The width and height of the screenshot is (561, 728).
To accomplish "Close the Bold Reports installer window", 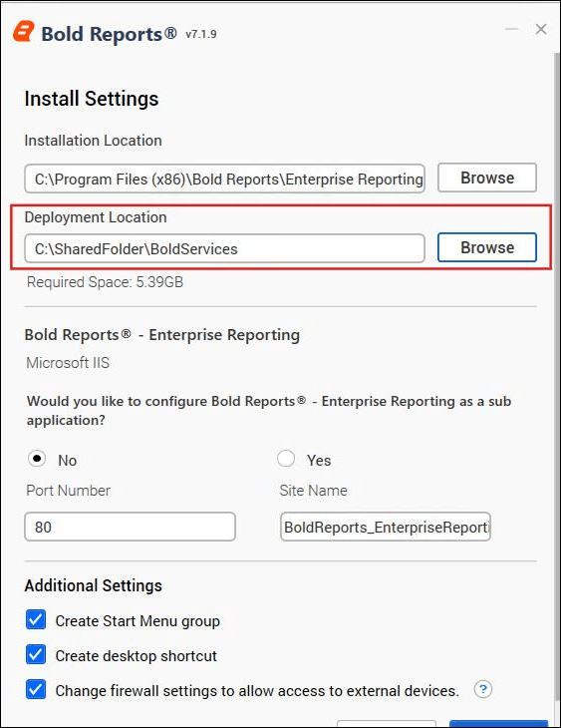I will 541,29.
